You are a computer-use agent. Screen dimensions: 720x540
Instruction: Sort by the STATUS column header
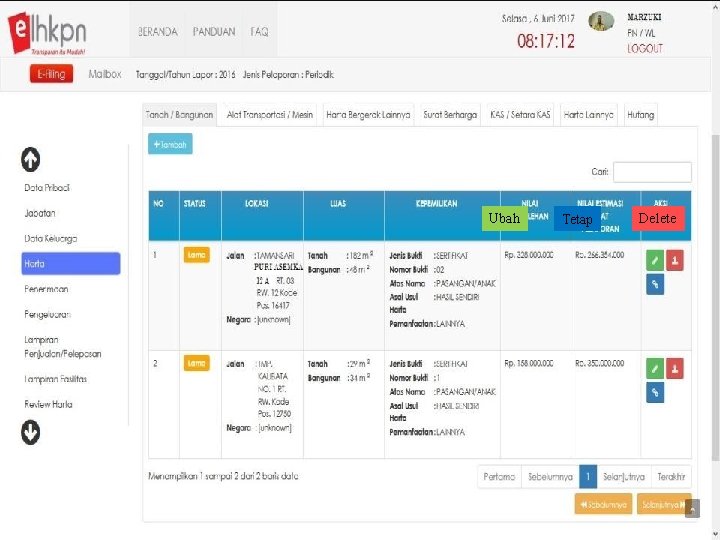coord(200,216)
